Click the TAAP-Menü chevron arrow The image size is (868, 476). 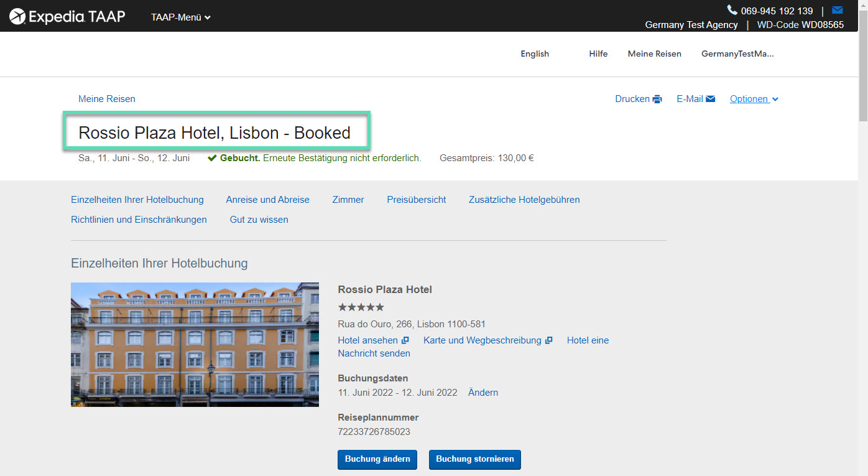(x=208, y=18)
